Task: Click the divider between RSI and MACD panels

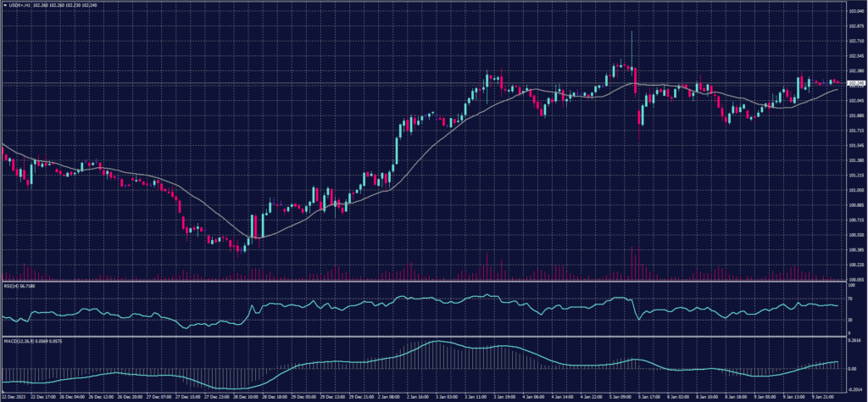Action: coord(424,337)
